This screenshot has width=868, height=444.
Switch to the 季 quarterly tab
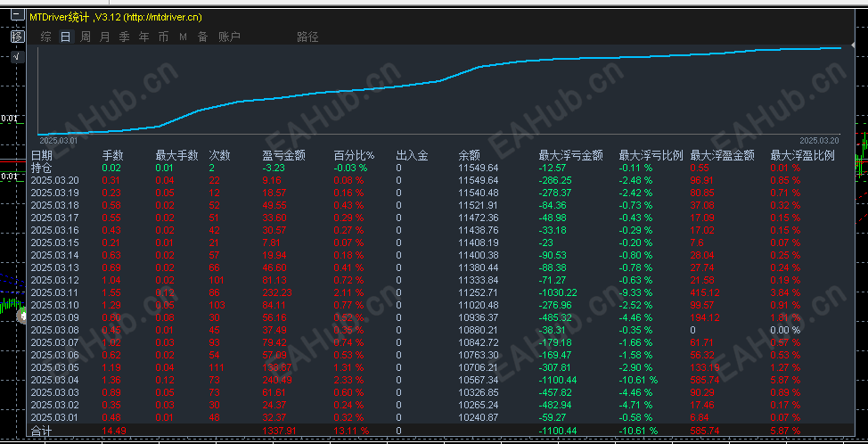pos(124,37)
